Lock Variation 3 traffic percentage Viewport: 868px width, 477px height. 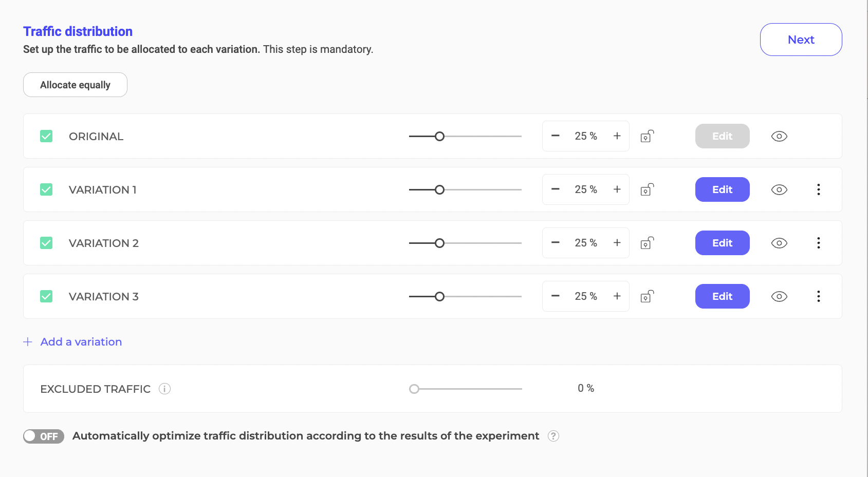[647, 296]
